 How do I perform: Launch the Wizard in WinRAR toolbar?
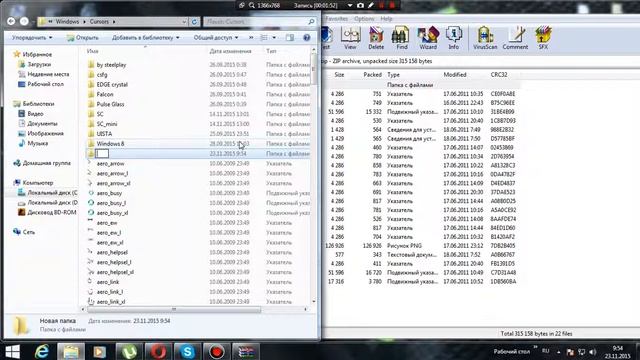click(428, 38)
